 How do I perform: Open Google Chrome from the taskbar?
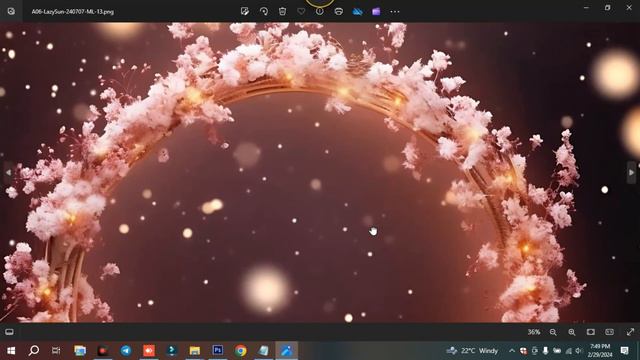(x=241, y=350)
